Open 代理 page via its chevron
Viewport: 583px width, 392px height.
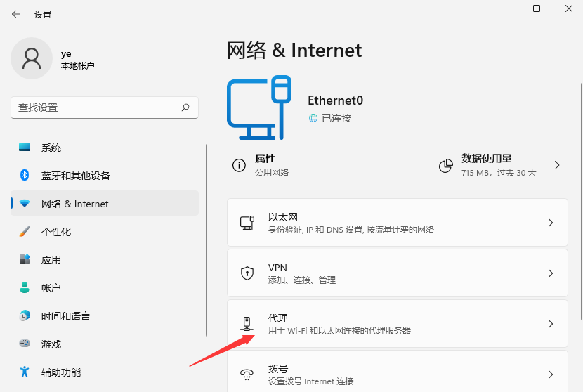[x=551, y=324]
